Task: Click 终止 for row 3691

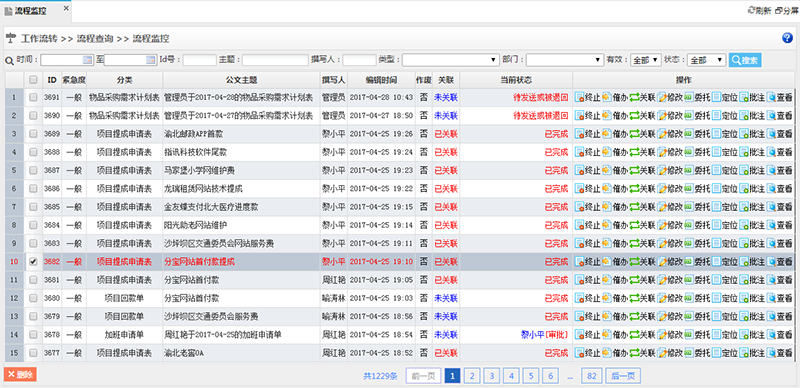Action: (588, 98)
